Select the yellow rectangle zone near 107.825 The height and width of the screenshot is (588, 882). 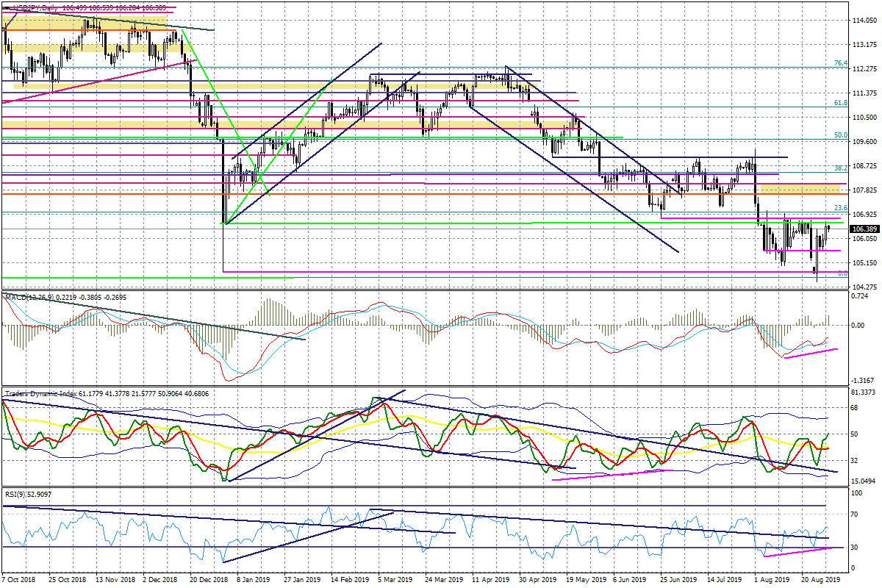point(799,190)
